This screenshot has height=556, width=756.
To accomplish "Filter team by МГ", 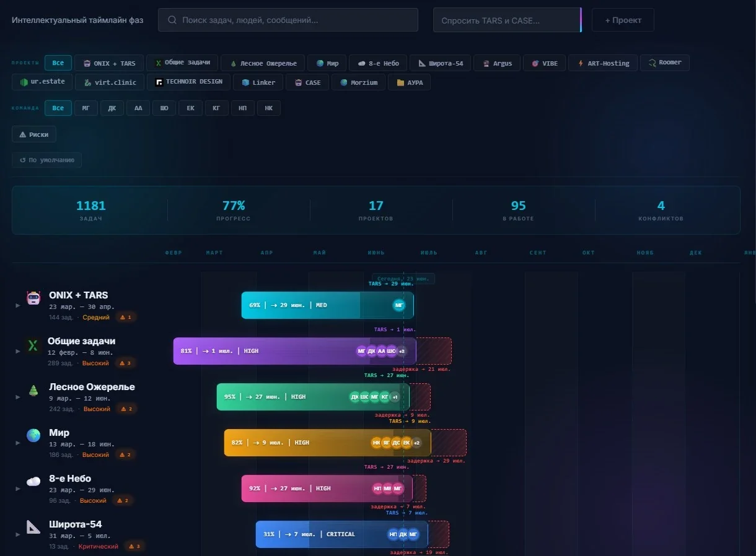I will (x=86, y=108).
